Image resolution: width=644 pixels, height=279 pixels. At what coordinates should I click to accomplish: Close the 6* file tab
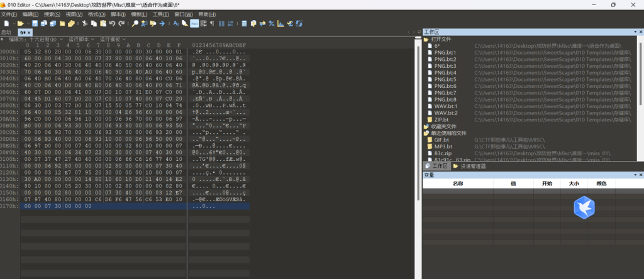pos(30,32)
